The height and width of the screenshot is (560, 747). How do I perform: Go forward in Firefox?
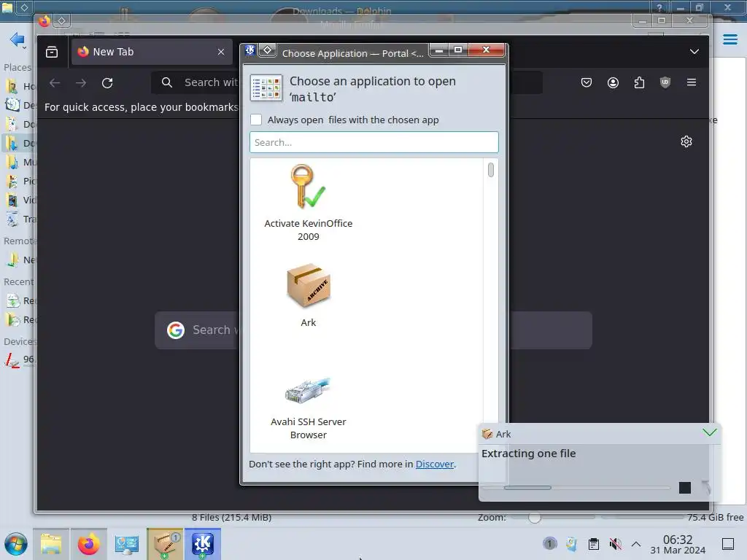point(81,83)
